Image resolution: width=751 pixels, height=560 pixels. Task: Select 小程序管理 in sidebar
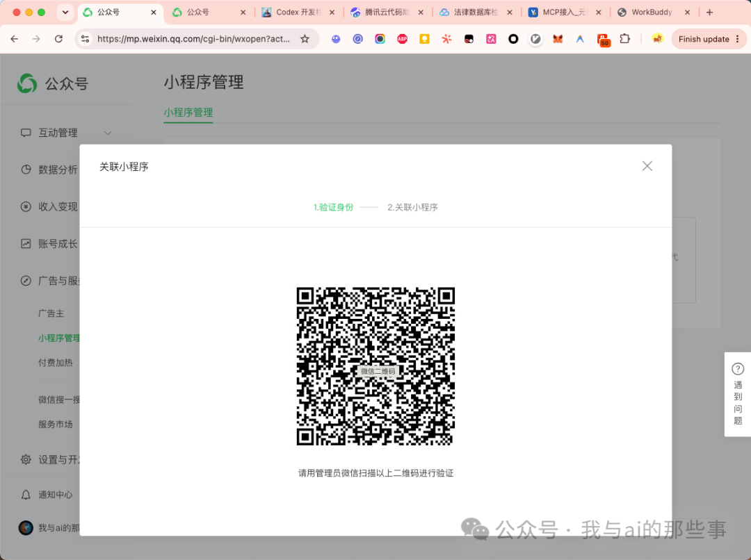point(58,338)
